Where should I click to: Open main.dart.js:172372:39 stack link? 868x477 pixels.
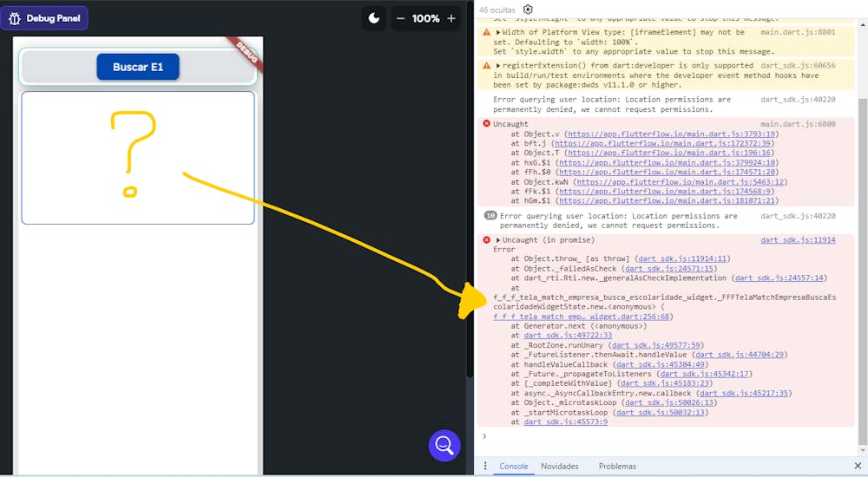click(662, 143)
